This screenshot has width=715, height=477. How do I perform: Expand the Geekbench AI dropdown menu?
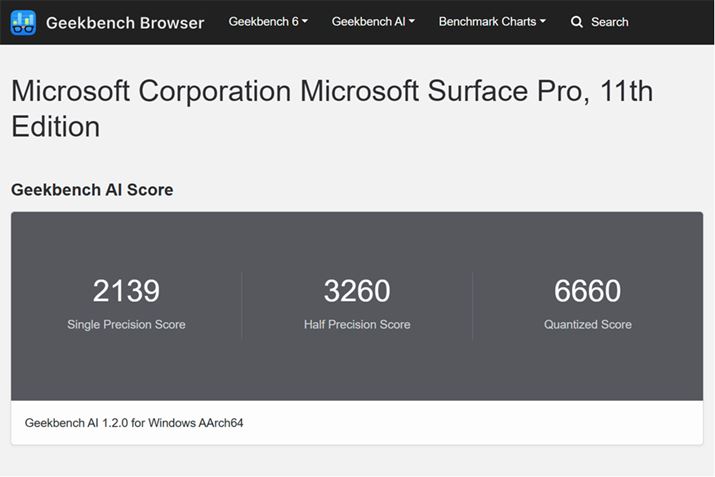[373, 21]
